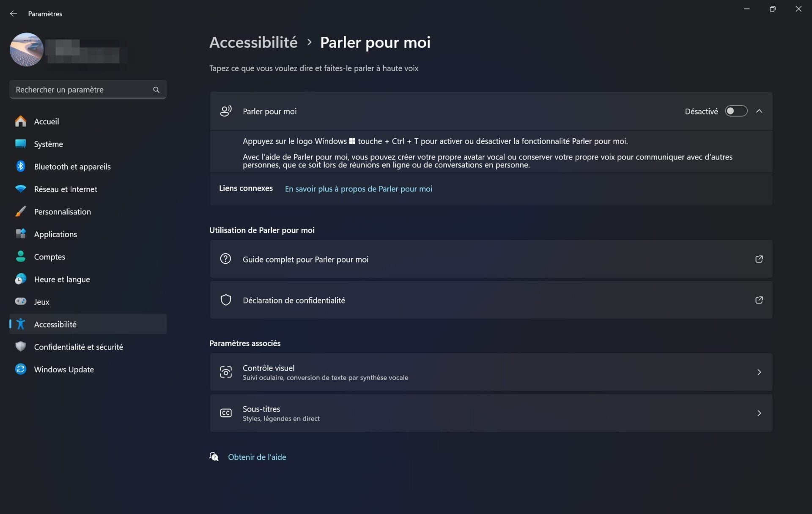Image resolution: width=812 pixels, height=514 pixels.
Task: Click the Rechercher un paramètre field
Action: click(88, 90)
